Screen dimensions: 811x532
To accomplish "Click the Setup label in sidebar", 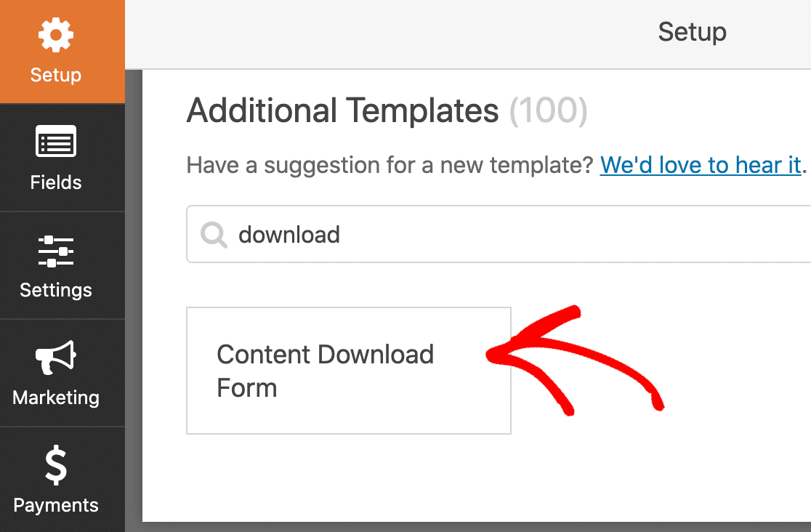I will tap(56, 75).
